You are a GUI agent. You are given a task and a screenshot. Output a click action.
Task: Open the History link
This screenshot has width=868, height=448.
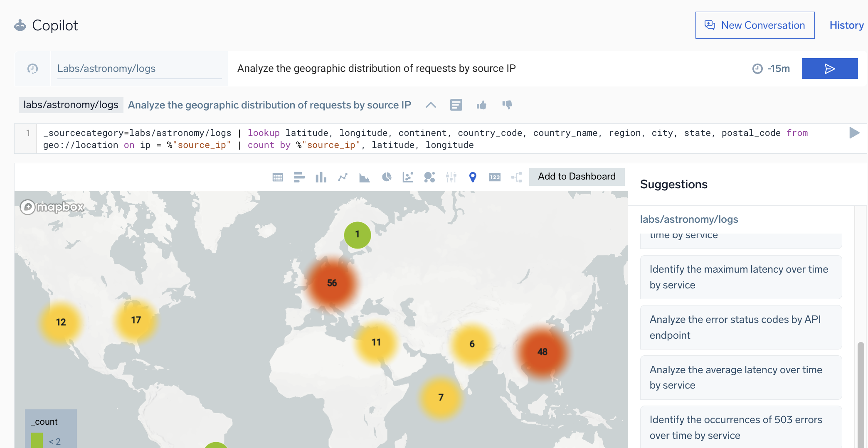[846, 25]
